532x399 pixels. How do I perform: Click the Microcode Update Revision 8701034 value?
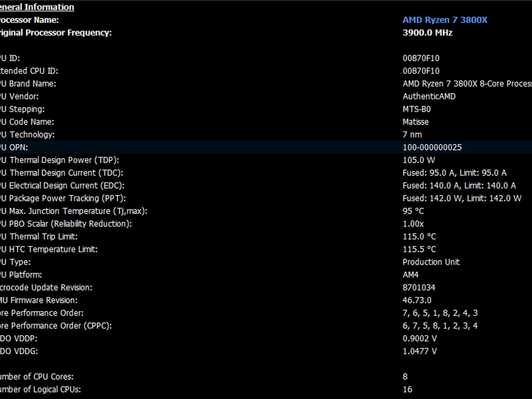[419, 287]
